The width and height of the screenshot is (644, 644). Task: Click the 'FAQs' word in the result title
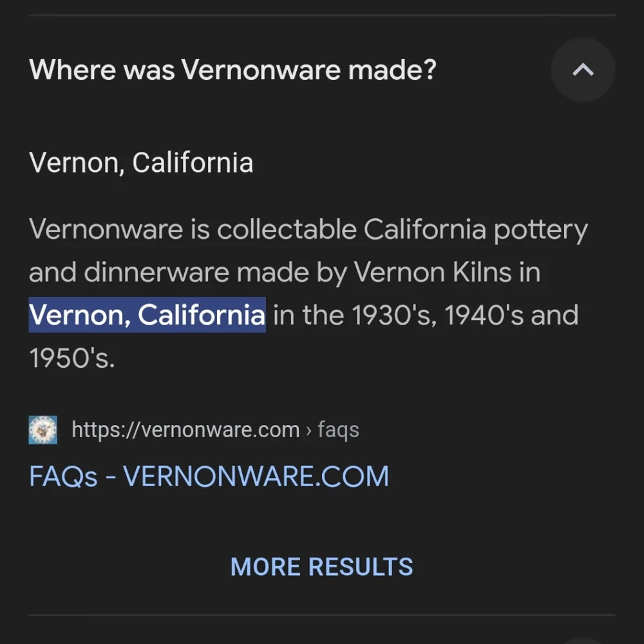[63, 477]
